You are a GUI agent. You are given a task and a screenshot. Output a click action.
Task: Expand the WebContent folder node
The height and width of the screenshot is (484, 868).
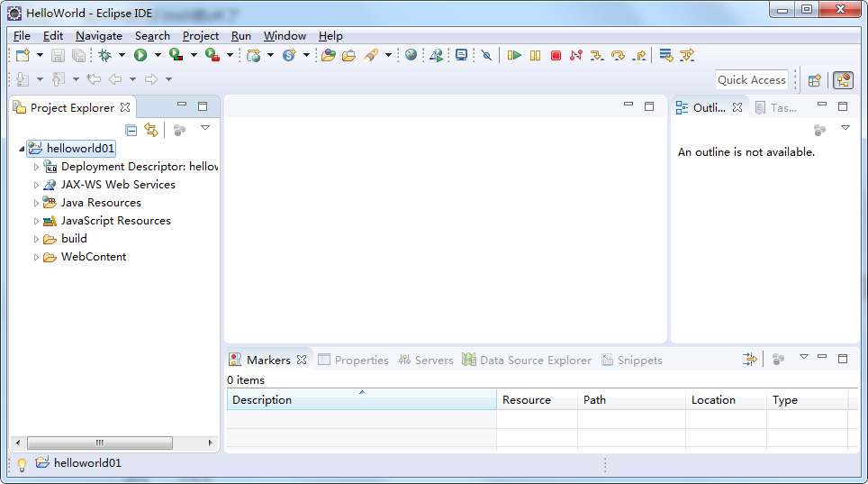click(x=36, y=257)
